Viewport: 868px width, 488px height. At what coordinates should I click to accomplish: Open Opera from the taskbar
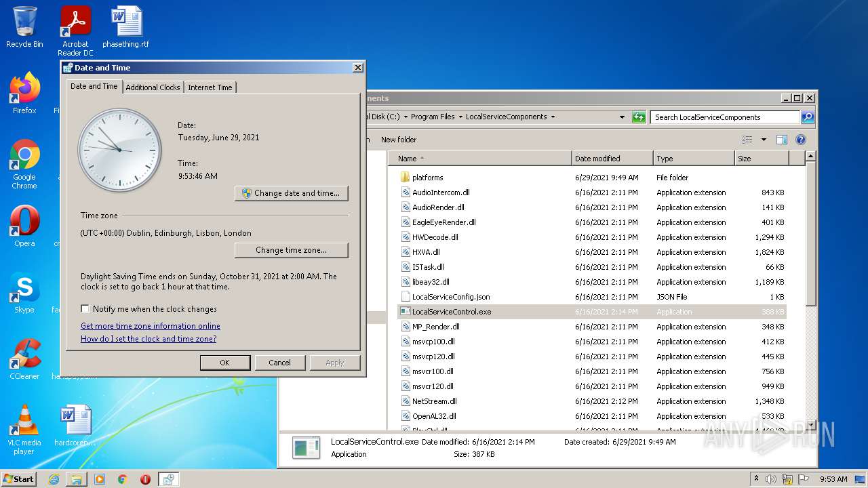(145, 479)
